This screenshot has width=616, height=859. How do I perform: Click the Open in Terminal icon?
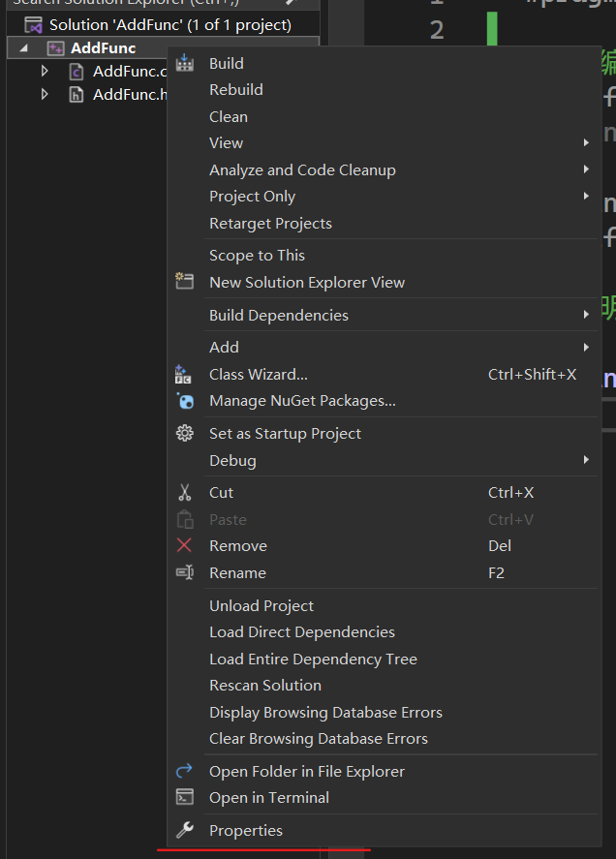pos(184,797)
